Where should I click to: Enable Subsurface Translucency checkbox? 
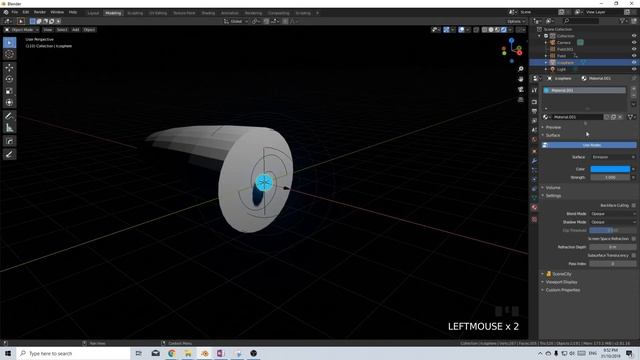click(x=633, y=255)
